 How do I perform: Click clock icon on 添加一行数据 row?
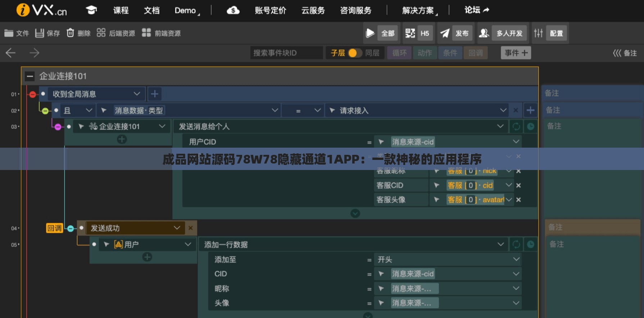click(x=530, y=245)
